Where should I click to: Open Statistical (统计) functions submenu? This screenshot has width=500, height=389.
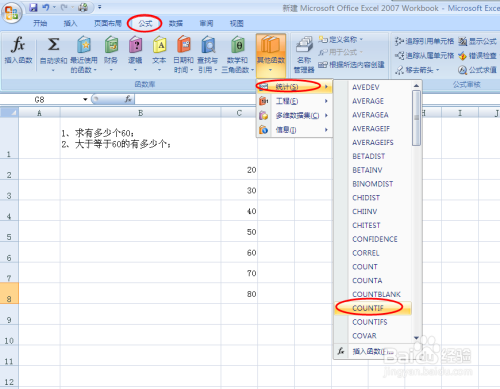(x=295, y=87)
